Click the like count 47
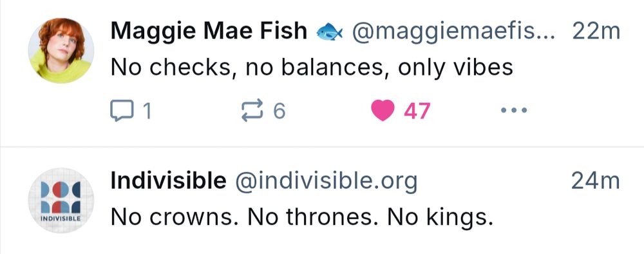 (x=417, y=112)
